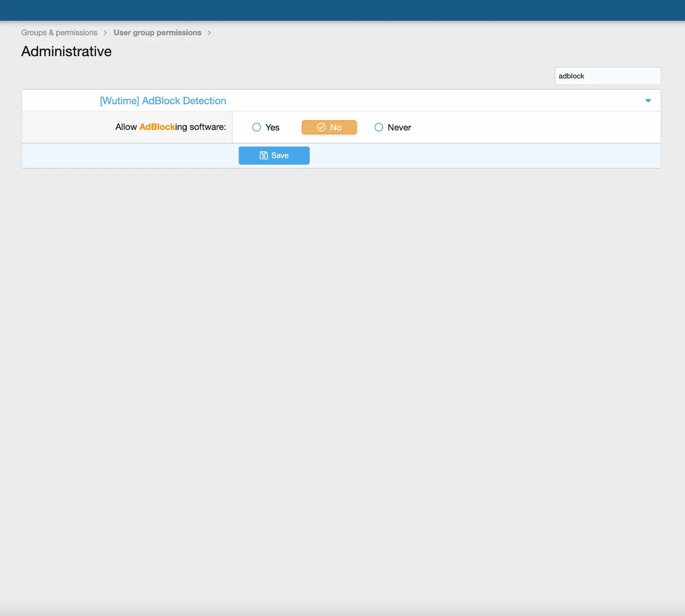Screen dimensions: 685x616
Task: Click the orange highlighted AdBlock text
Action: coord(157,127)
